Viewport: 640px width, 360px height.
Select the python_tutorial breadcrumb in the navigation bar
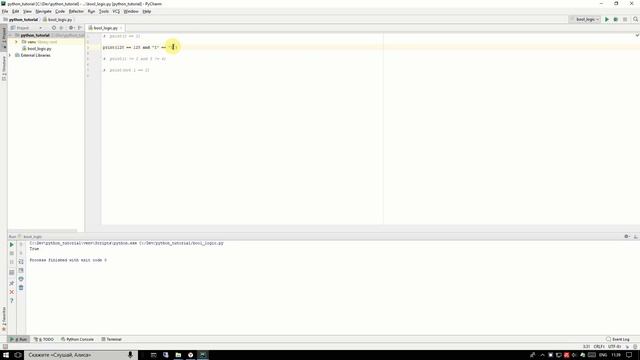pyautogui.click(x=20, y=19)
